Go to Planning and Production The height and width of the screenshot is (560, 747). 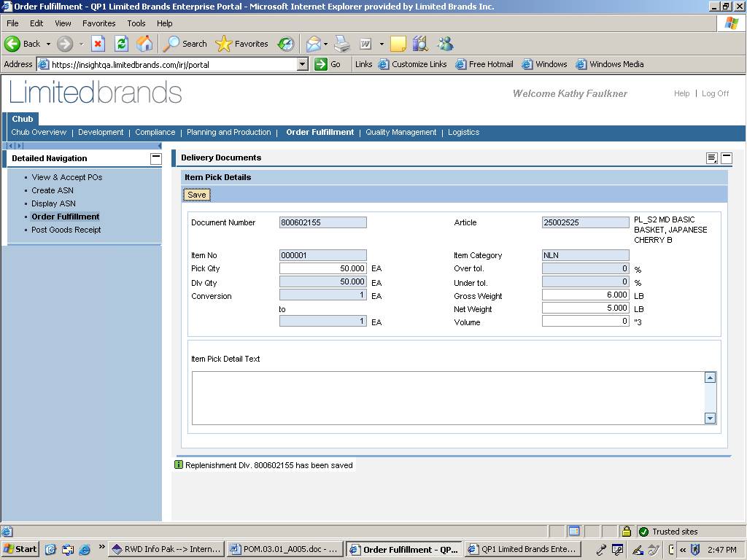(228, 133)
